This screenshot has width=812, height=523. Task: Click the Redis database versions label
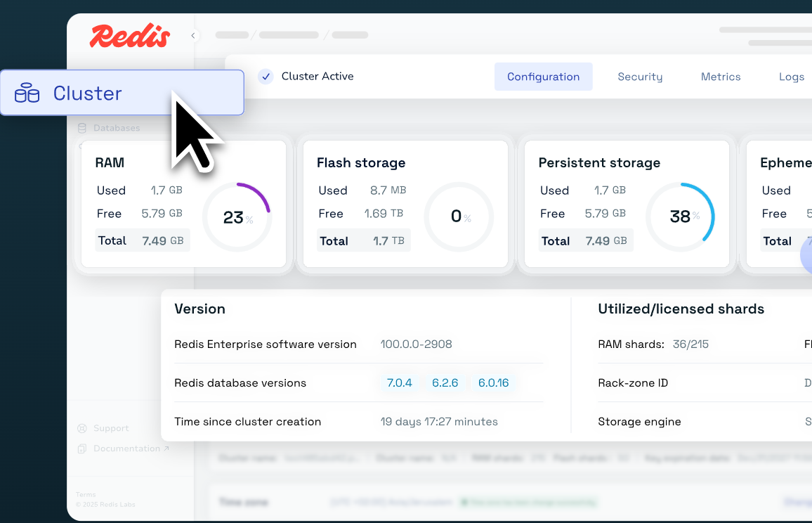pyautogui.click(x=240, y=383)
